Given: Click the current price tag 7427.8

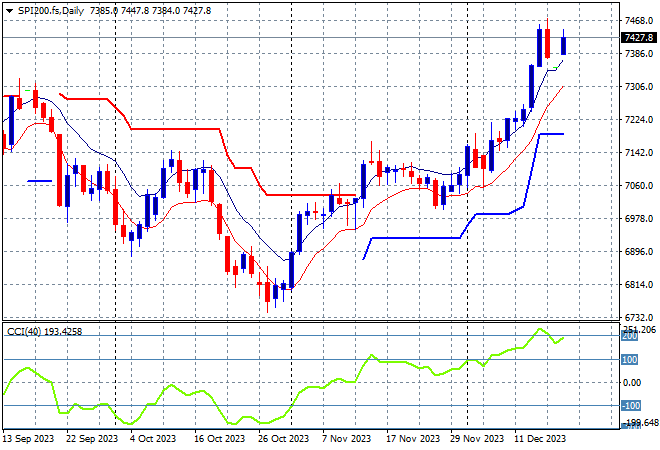Looking at the screenshot, I should pos(638,38).
